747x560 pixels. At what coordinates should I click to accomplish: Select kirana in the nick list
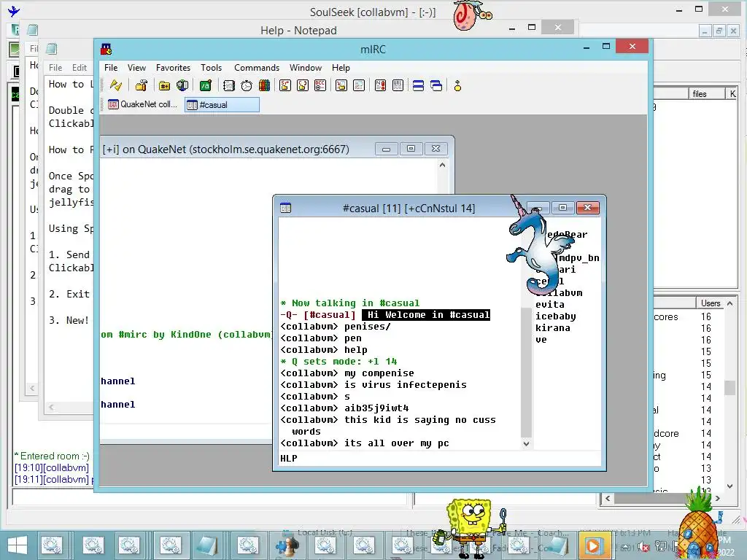click(553, 327)
